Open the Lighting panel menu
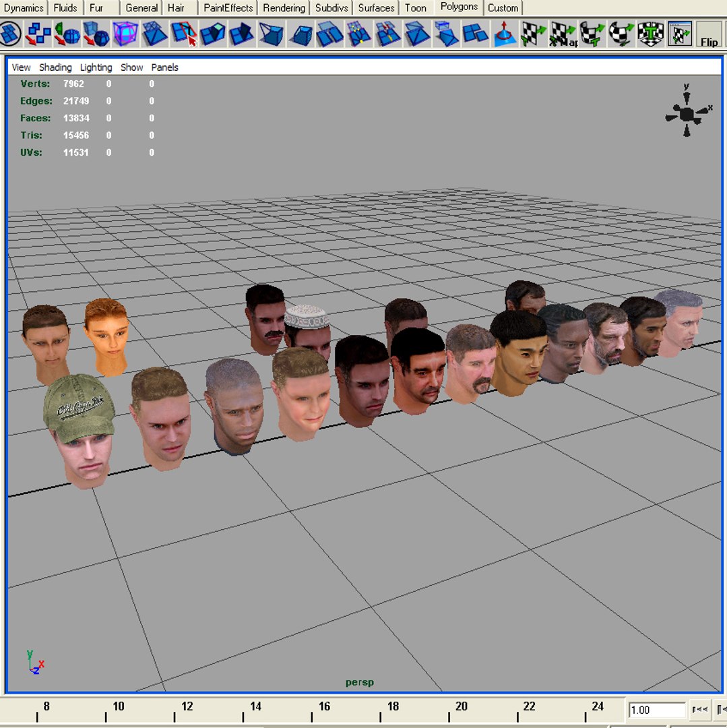Screen dimensions: 727x728 [96, 67]
